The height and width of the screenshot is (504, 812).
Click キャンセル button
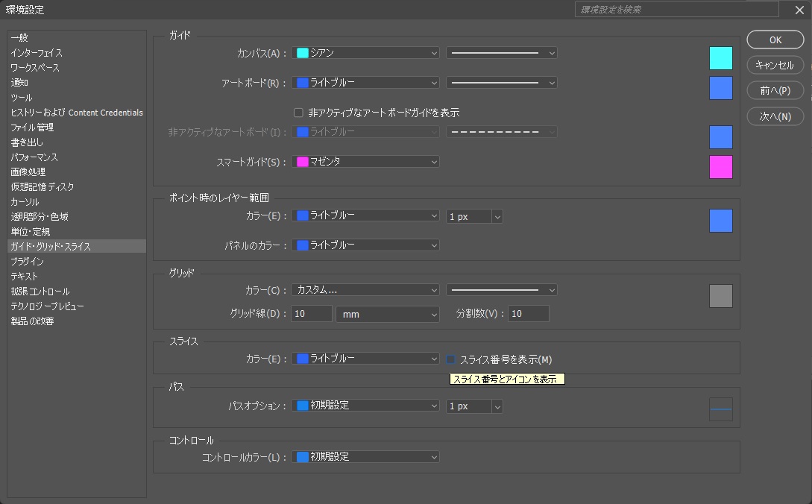(x=775, y=66)
